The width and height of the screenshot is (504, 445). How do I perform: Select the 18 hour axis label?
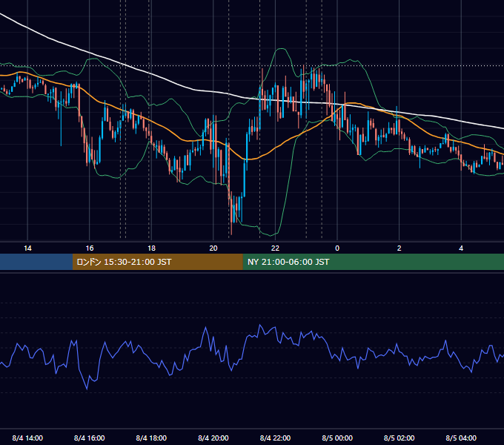(x=151, y=248)
